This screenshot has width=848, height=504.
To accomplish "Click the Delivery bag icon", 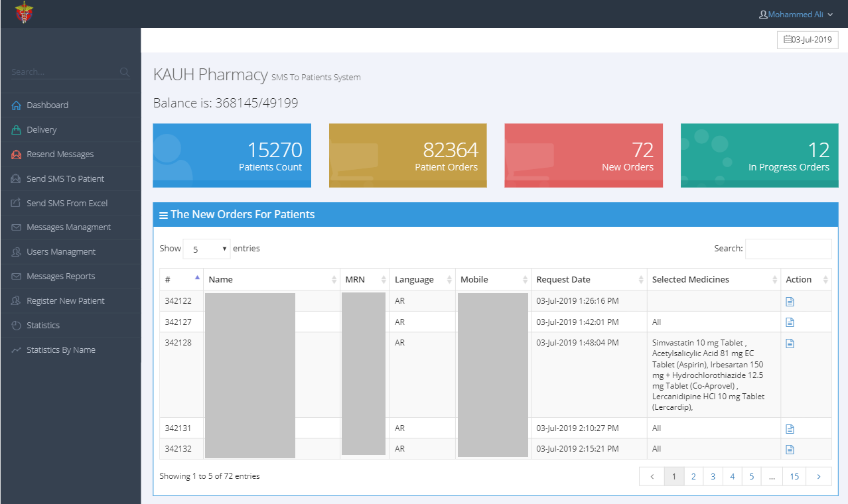I will (x=17, y=130).
